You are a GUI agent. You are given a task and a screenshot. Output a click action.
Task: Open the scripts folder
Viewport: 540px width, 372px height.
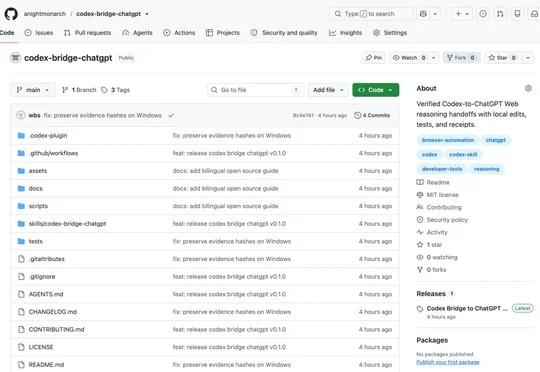click(x=38, y=206)
